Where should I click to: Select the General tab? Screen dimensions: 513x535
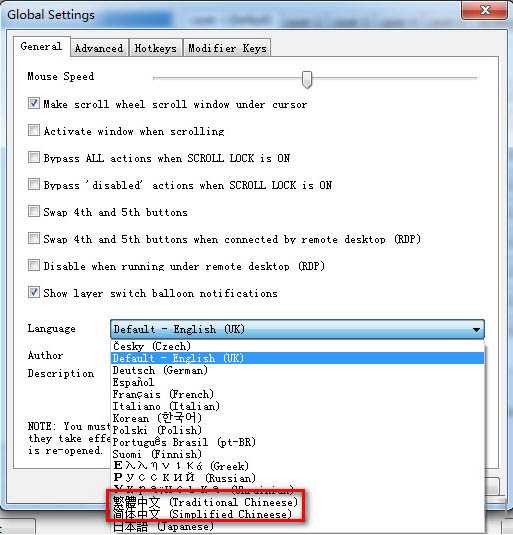pos(41,46)
